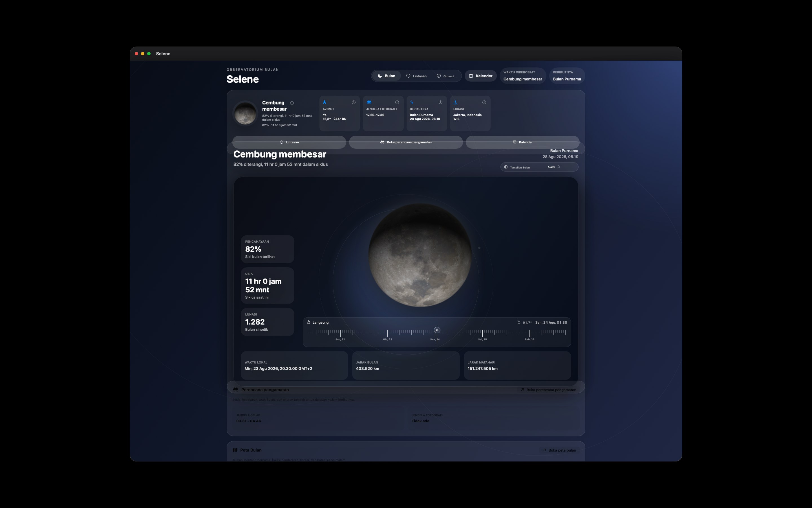Click the Buka perencana pengamatan link
Viewport: 812px width, 508px height.
(548, 390)
